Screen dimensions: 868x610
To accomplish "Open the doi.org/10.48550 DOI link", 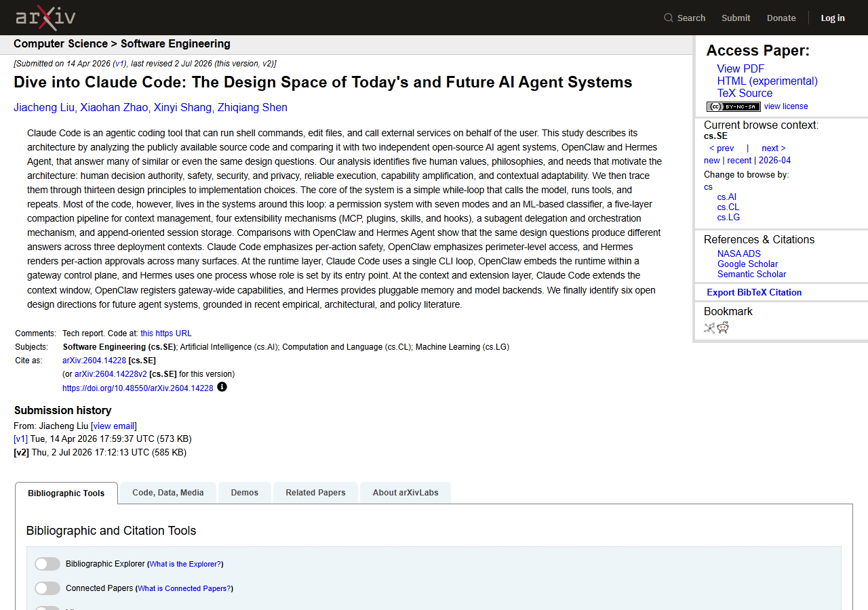I will [138, 388].
